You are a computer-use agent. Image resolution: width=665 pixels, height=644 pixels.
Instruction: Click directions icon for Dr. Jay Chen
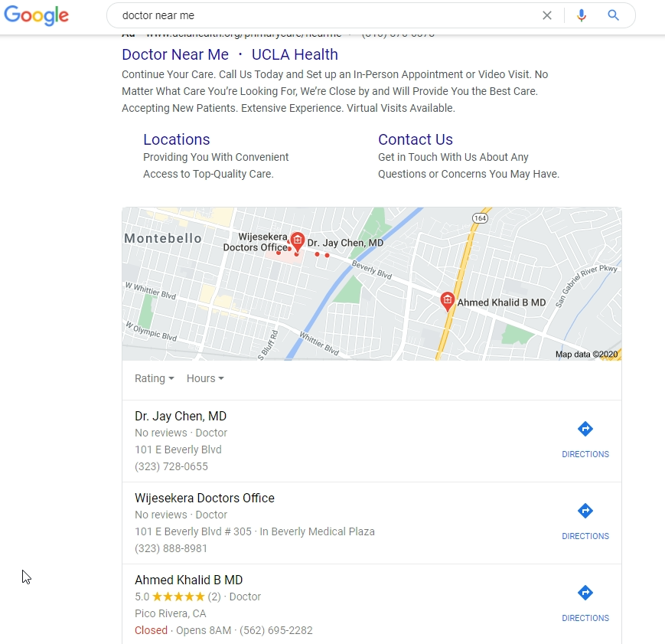[585, 429]
